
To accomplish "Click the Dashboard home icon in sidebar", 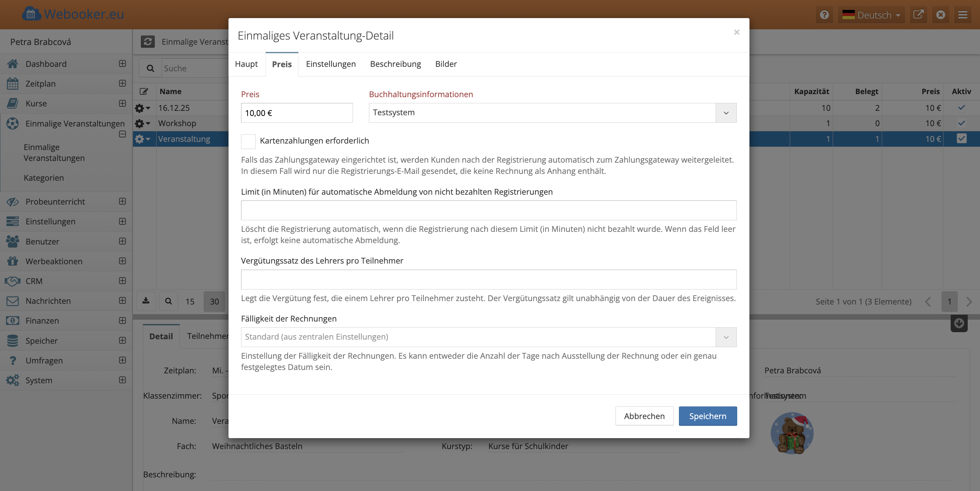I will (13, 64).
